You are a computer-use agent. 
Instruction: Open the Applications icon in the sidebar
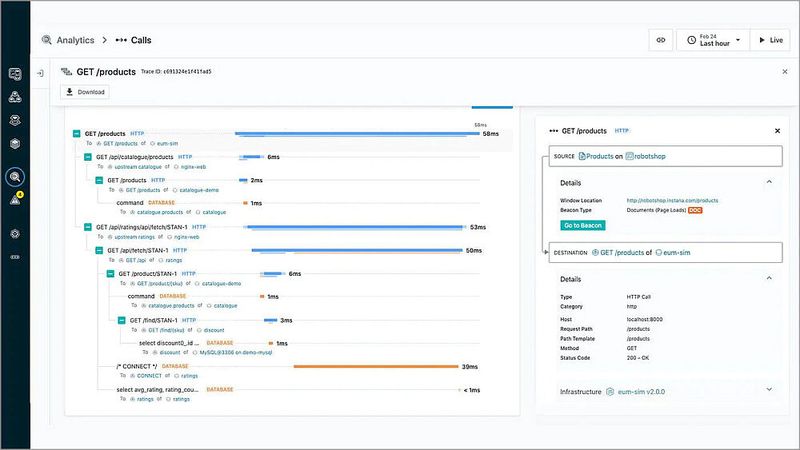coord(15,97)
